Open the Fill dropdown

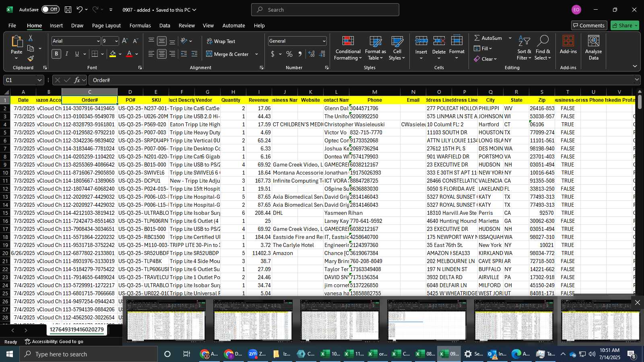tap(483, 48)
